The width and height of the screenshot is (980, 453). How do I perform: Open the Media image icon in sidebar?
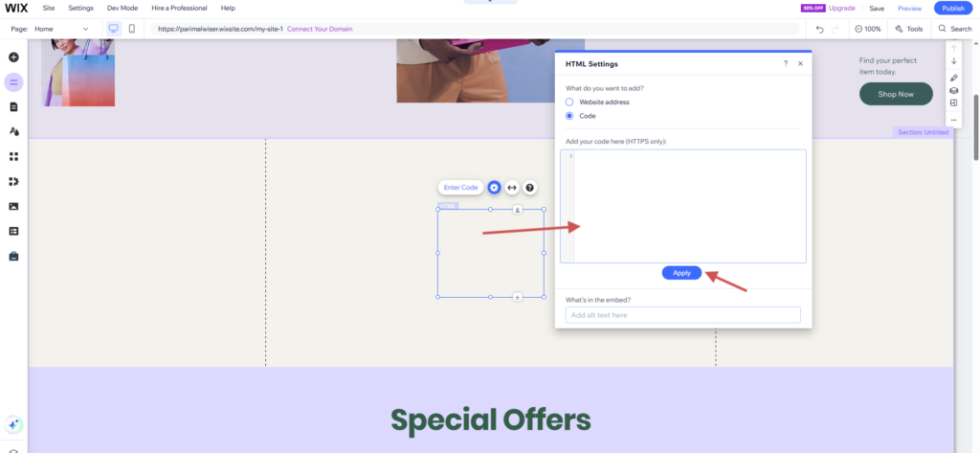13,207
